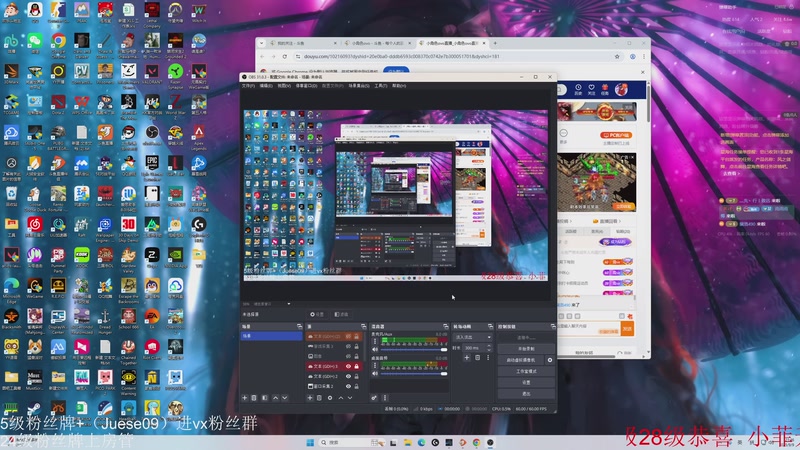
Task: Open Help menu in OBS menu bar
Action: coord(399,86)
